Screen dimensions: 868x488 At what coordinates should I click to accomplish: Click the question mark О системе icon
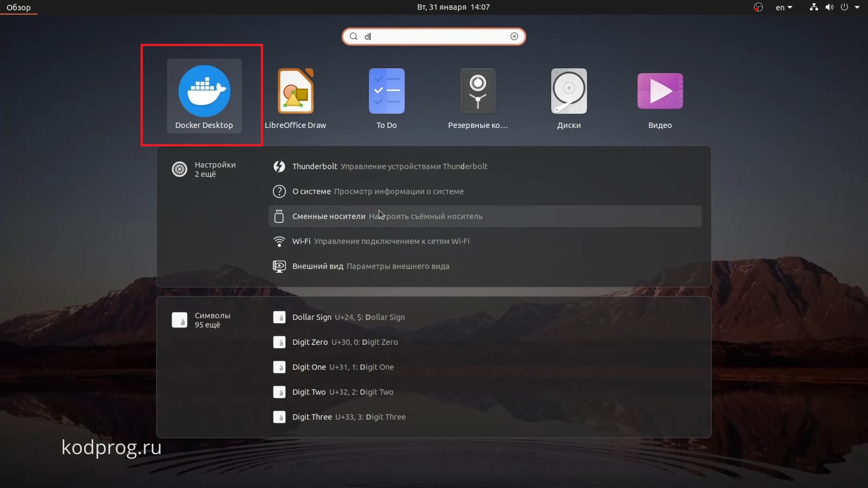click(279, 192)
